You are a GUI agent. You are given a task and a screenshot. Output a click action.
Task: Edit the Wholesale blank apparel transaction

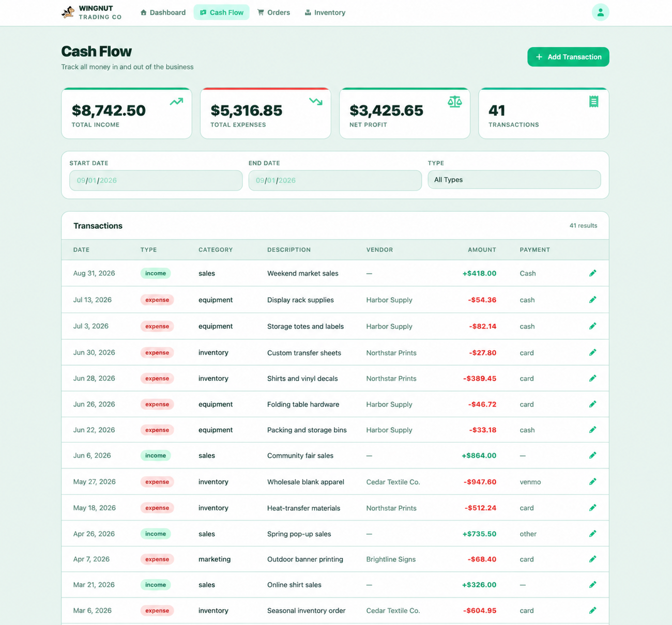tap(592, 481)
